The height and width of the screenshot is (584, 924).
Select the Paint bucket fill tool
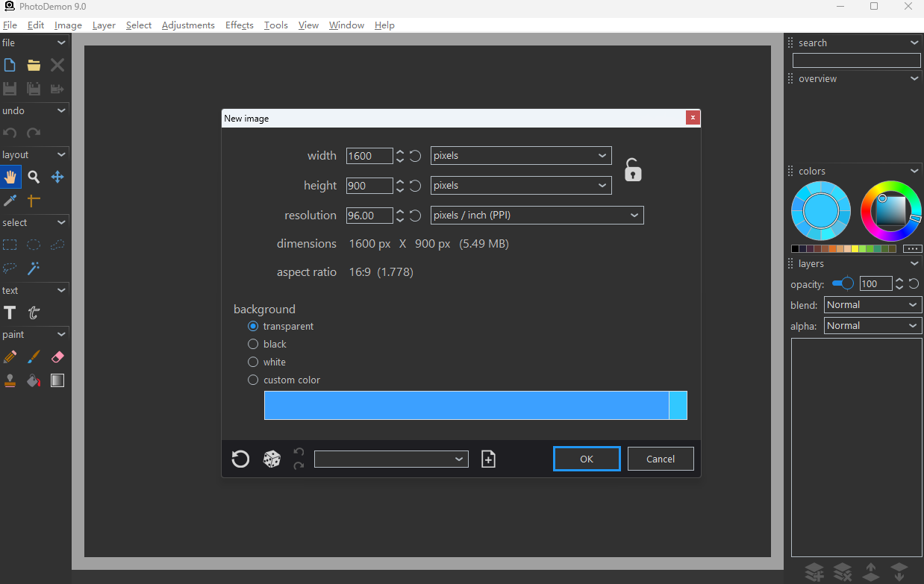point(34,380)
